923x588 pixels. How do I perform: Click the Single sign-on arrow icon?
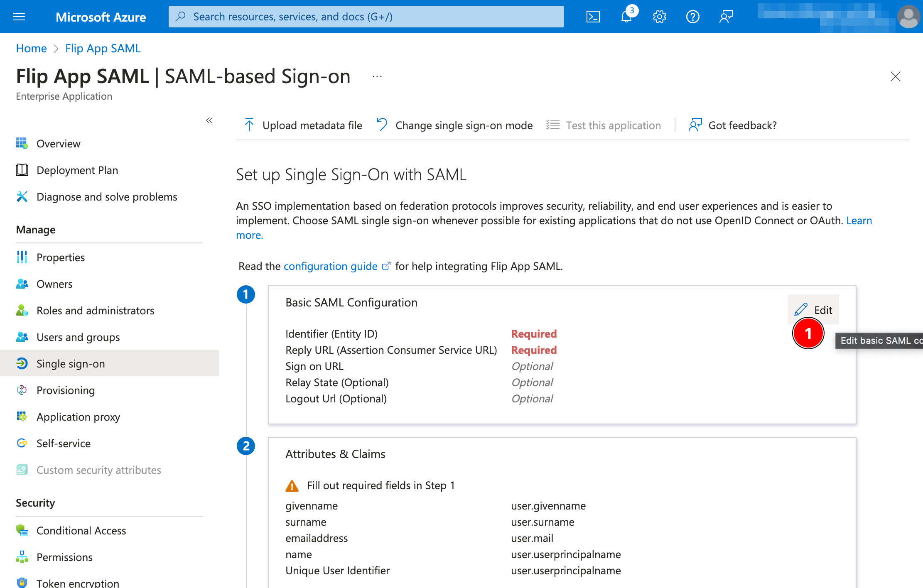[x=22, y=363]
